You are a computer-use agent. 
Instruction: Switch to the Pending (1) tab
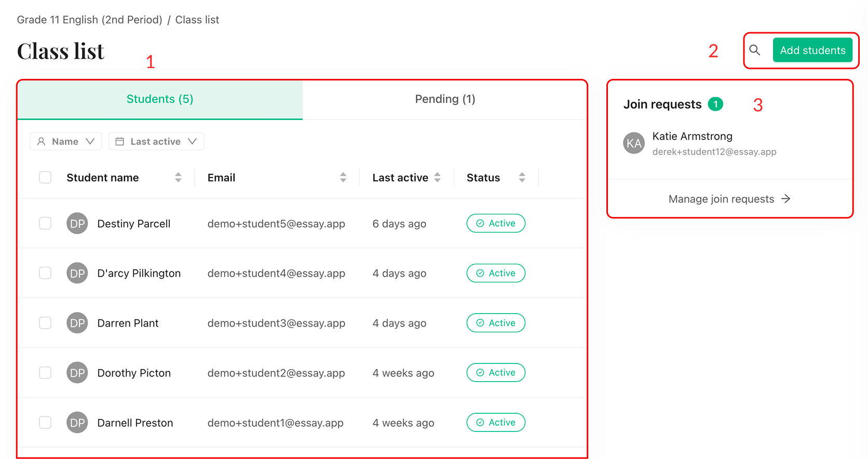coord(445,99)
